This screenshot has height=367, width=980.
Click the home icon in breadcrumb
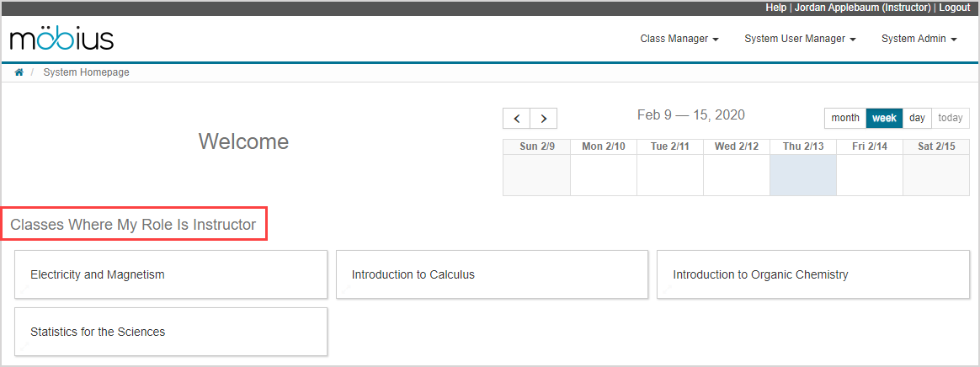coord(19,72)
